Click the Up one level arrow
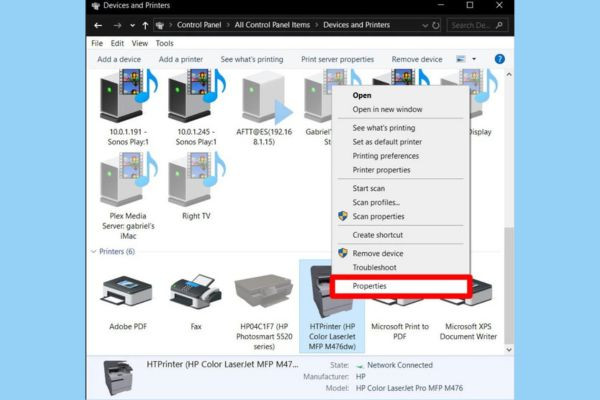Image resolution: width=600 pixels, height=400 pixels. pos(145,25)
